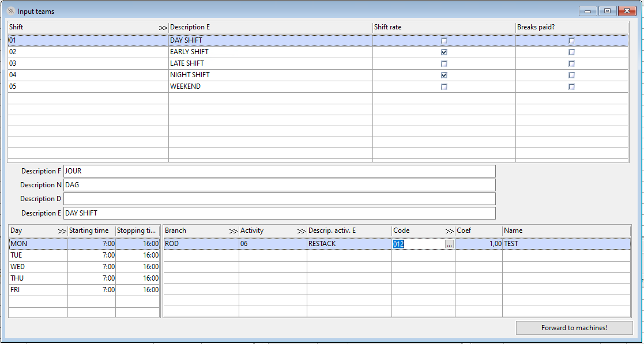Screen dimensions: 644x344
Task: Enable Breaks paid for WEEKEND shift
Action: pyautogui.click(x=571, y=86)
